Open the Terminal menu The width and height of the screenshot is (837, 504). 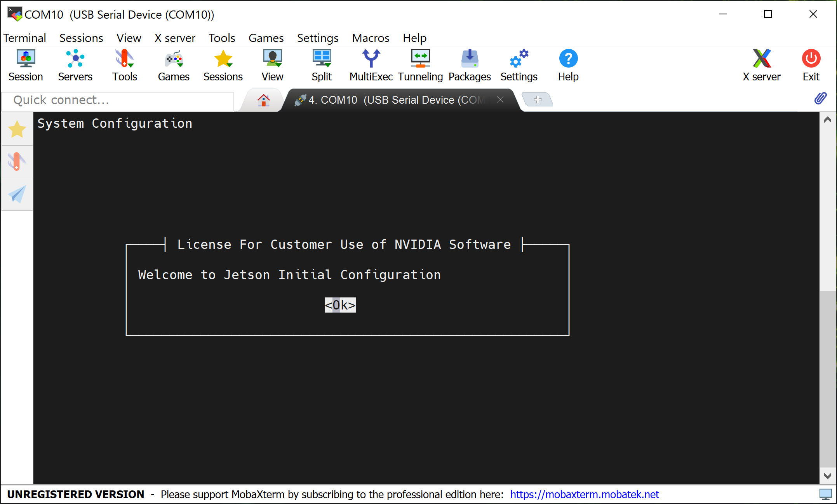(25, 38)
